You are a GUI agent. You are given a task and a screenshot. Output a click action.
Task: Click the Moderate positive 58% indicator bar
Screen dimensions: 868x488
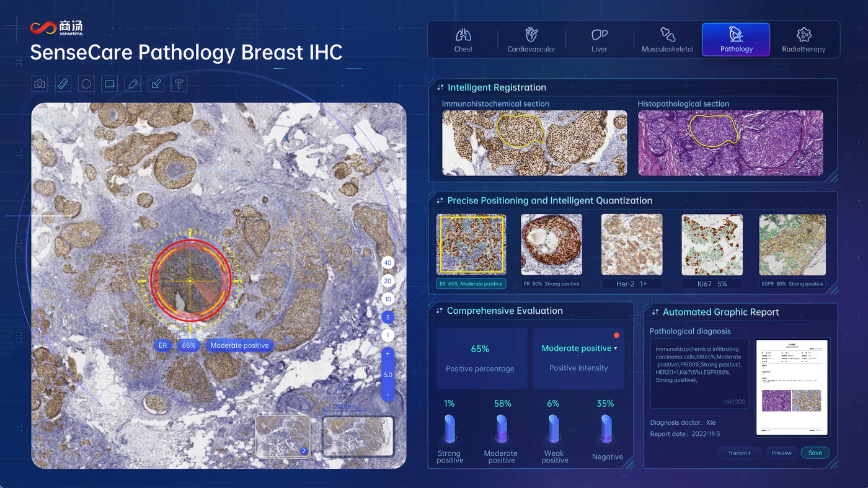[502, 428]
